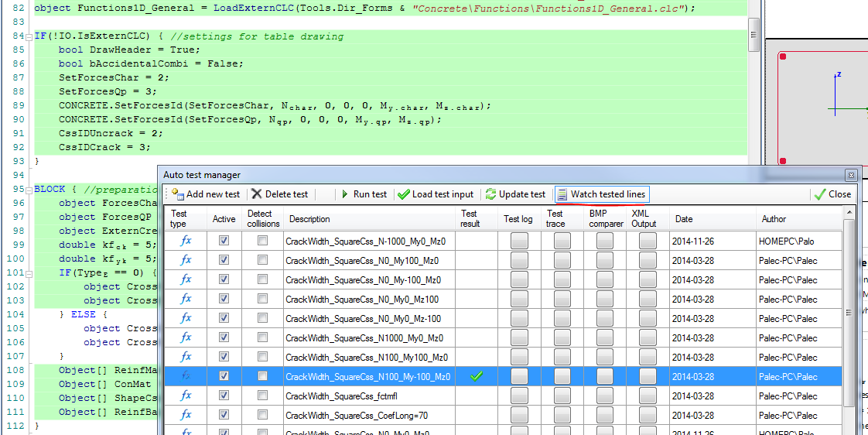Open BMP comparer for CrackWidth_SquareCss_N0_My-100_Mz0
The width and height of the screenshot is (868, 435).
(x=605, y=280)
